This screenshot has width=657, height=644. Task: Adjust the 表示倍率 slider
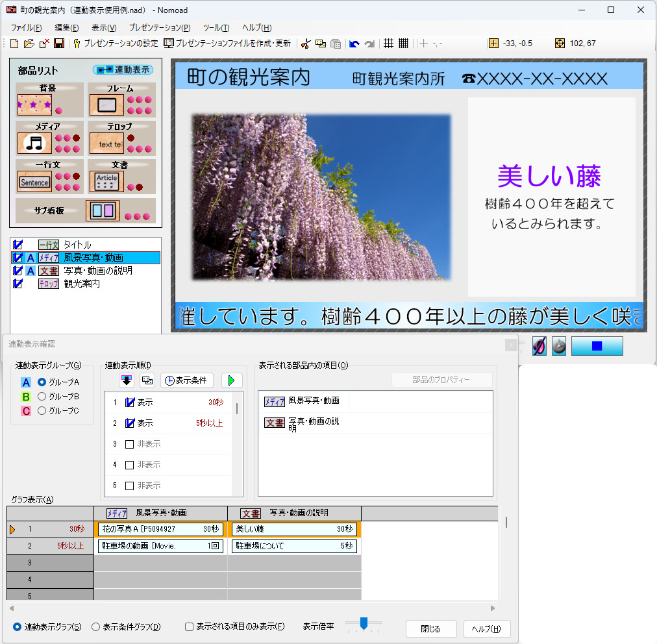(364, 623)
